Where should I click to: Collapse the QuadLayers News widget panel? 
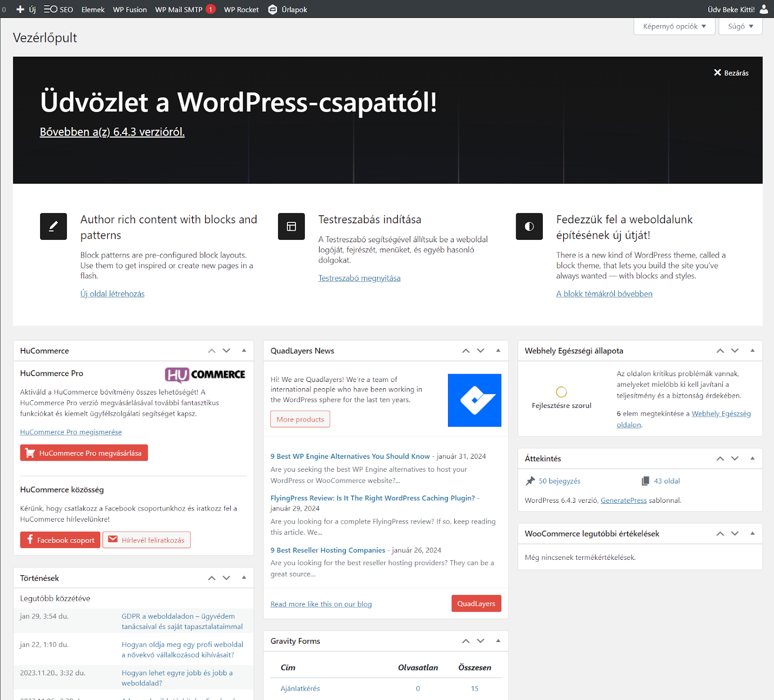[498, 350]
